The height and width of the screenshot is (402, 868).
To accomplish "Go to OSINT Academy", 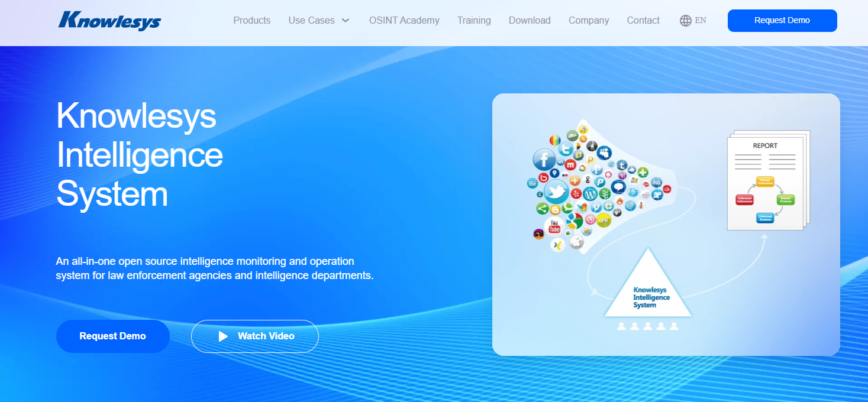I will [404, 20].
